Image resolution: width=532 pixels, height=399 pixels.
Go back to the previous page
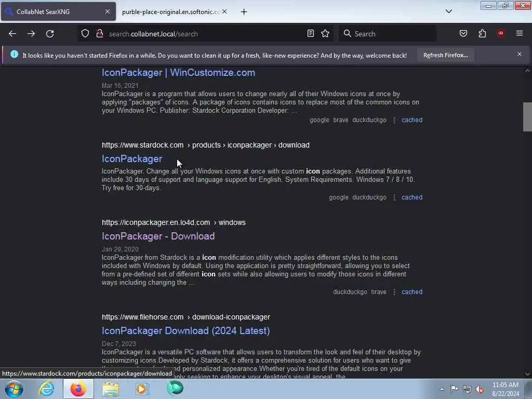point(12,34)
